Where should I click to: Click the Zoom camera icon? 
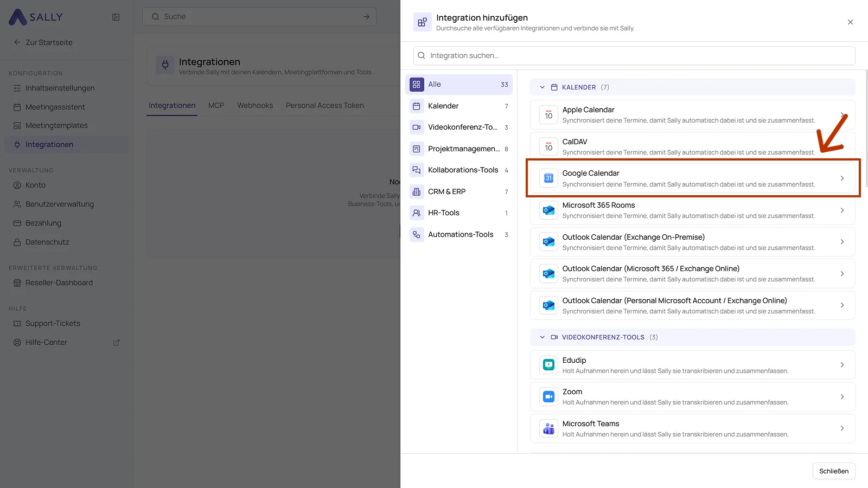548,396
